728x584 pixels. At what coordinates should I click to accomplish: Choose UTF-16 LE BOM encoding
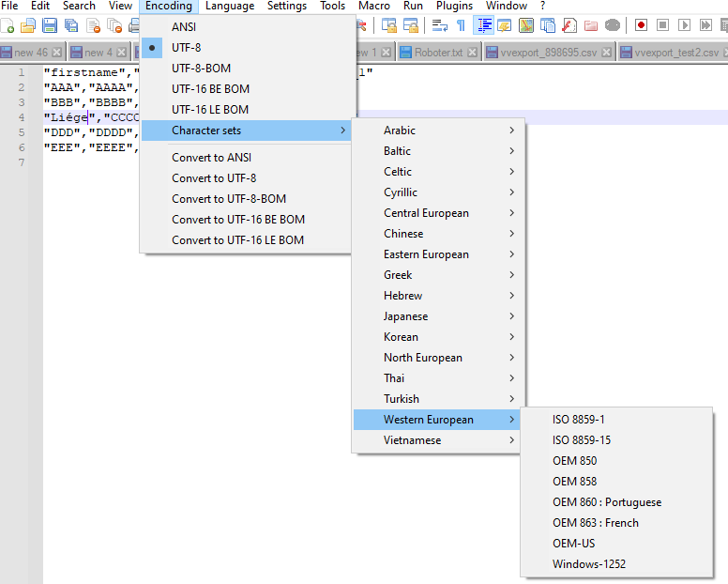coord(210,110)
